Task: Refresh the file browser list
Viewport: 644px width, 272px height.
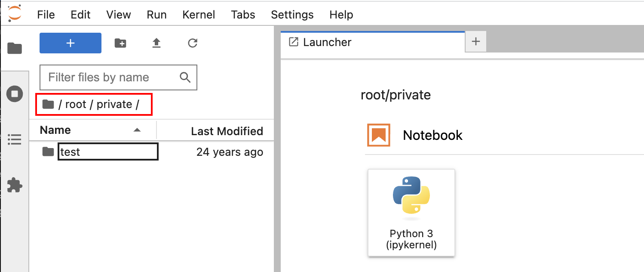Action: click(193, 43)
